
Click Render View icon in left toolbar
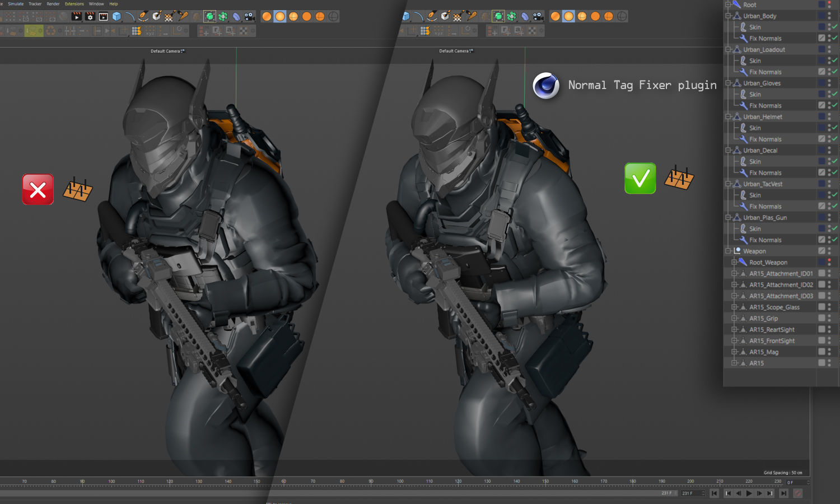(77, 17)
